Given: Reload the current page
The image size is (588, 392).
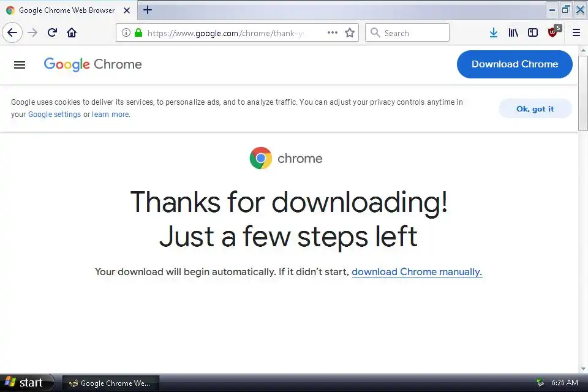Looking at the screenshot, I should point(52,32).
